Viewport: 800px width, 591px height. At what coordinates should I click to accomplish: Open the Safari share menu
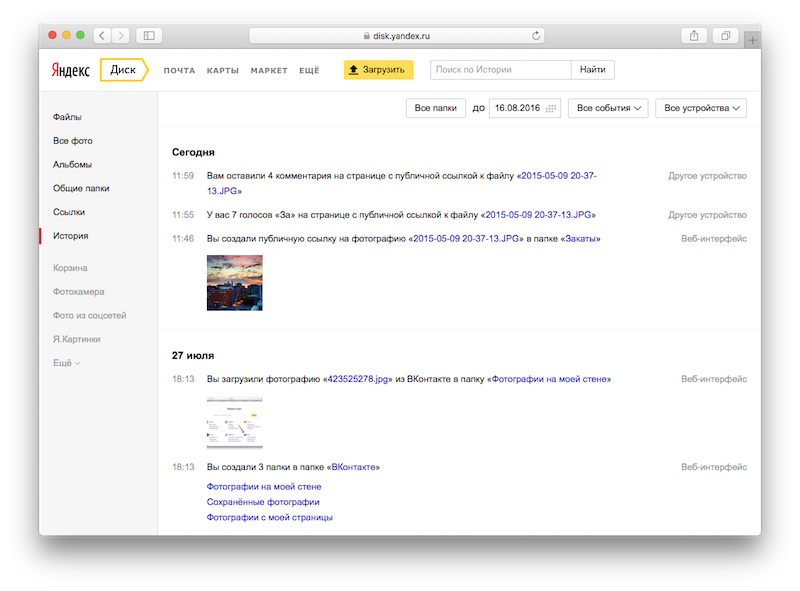694,35
